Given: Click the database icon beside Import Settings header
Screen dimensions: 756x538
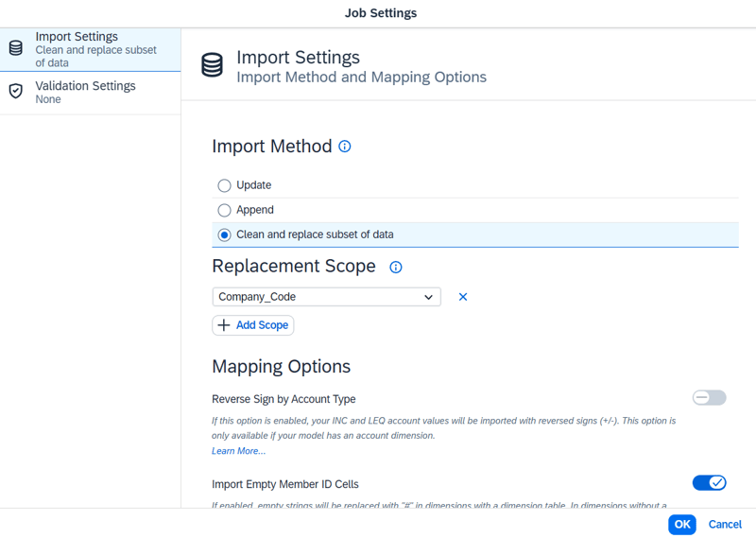Looking at the screenshot, I should (213, 65).
